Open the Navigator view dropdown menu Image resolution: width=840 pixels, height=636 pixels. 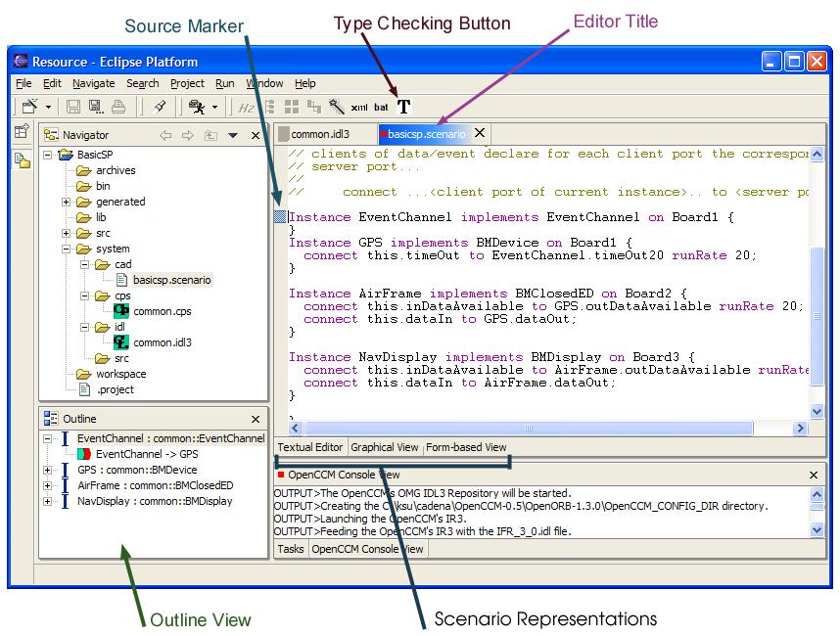coord(233,135)
